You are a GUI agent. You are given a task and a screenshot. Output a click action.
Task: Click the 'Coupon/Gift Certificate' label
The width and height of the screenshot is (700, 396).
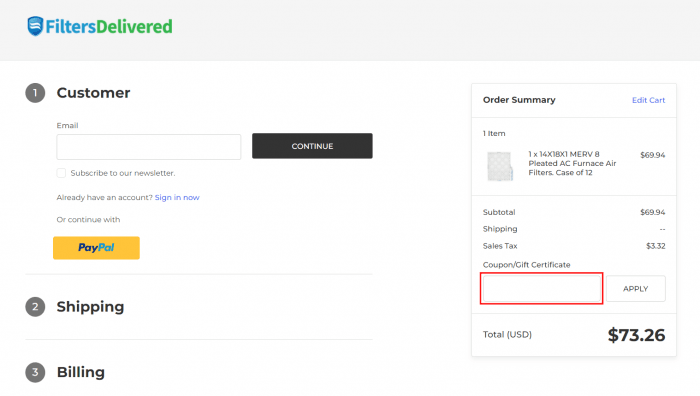click(526, 265)
